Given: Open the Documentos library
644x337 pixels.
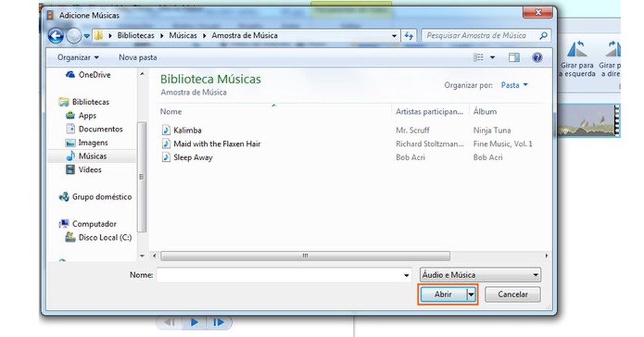Looking at the screenshot, I should click(x=94, y=129).
